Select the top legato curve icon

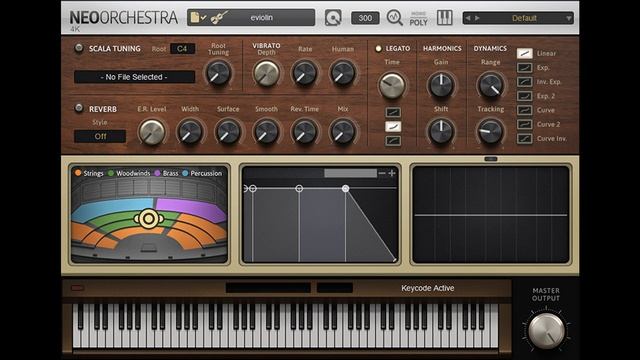(393, 112)
